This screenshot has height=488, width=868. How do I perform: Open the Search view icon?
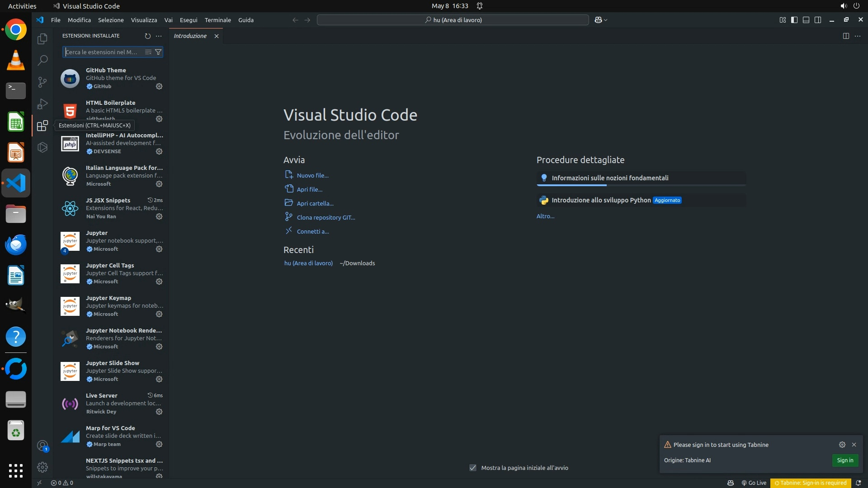click(x=42, y=60)
